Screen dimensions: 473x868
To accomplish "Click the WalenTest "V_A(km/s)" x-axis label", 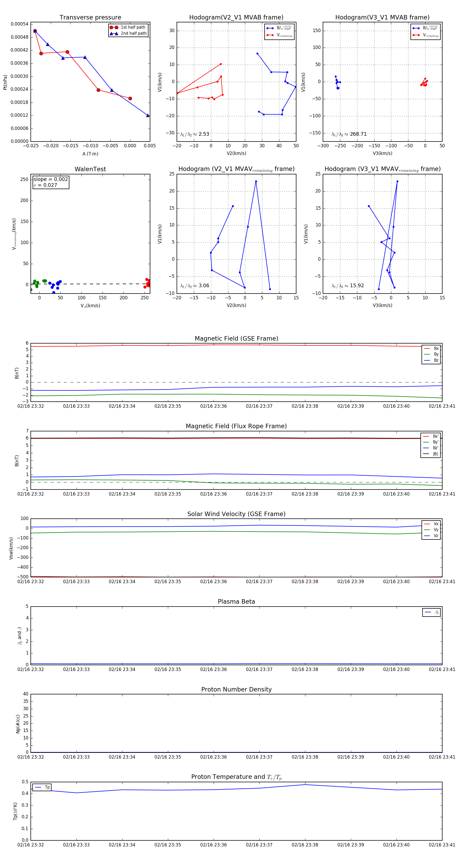I will pyautogui.click(x=90, y=306).
